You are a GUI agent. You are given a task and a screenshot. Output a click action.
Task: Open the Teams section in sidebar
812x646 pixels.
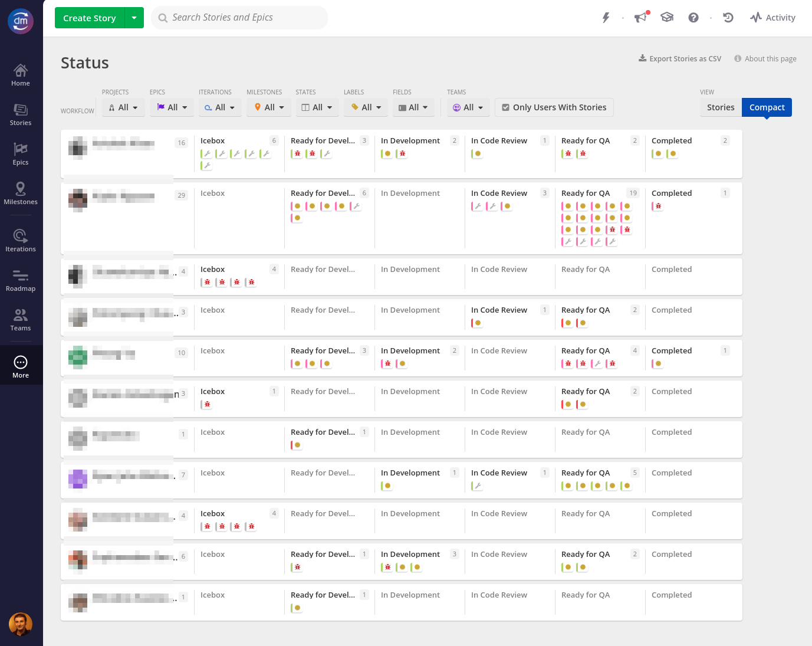[x=21, y=320]
